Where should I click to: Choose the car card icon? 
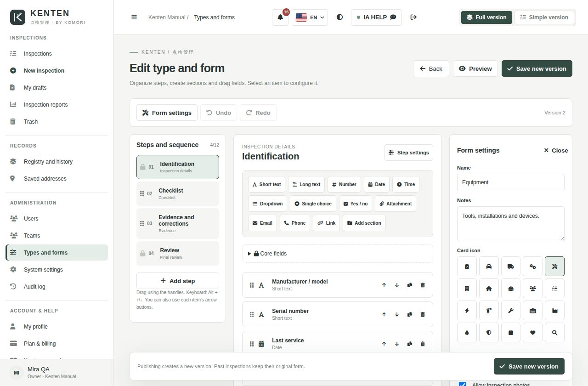pos(489,266)
